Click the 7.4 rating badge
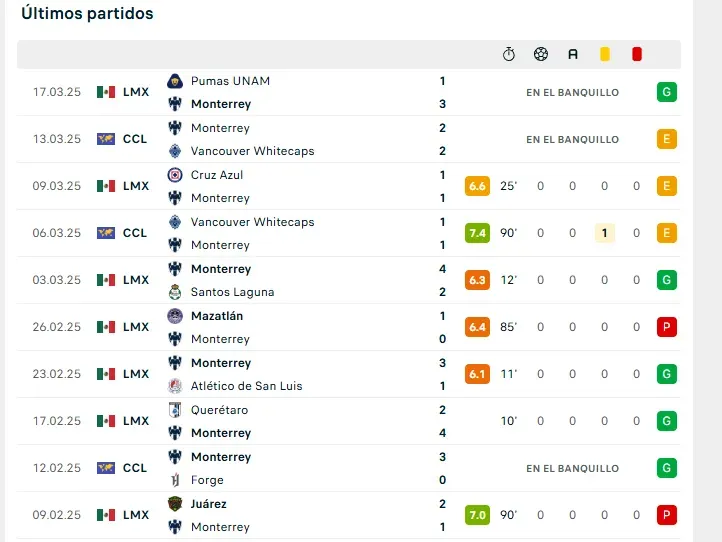This screenshot has width=722, height=542. click(x=477, y=233)
